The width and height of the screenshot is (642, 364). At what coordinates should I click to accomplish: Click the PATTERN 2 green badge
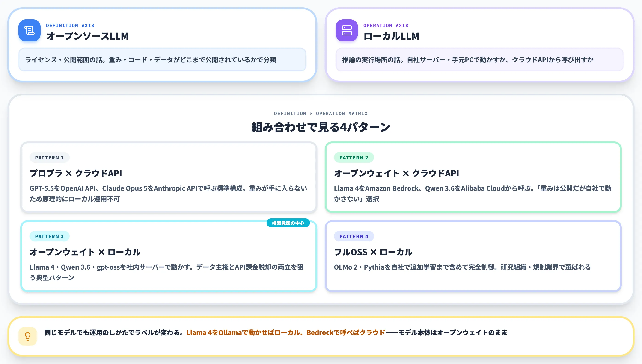(x=354, y=158)
